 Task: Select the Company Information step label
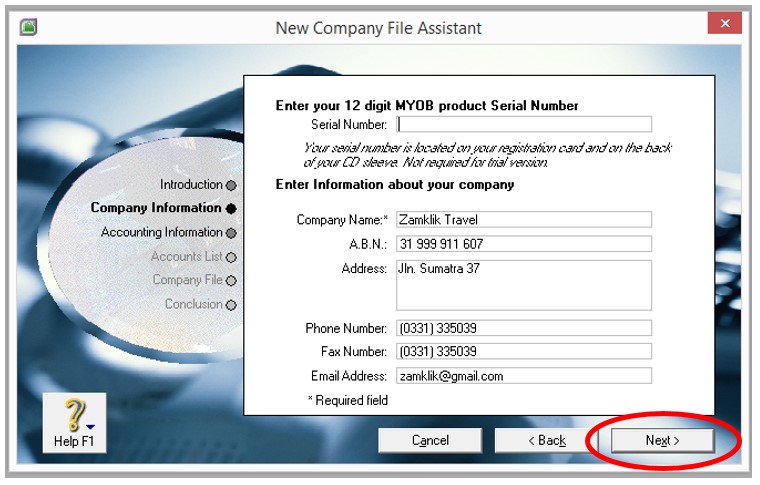(x=156, y=208)
